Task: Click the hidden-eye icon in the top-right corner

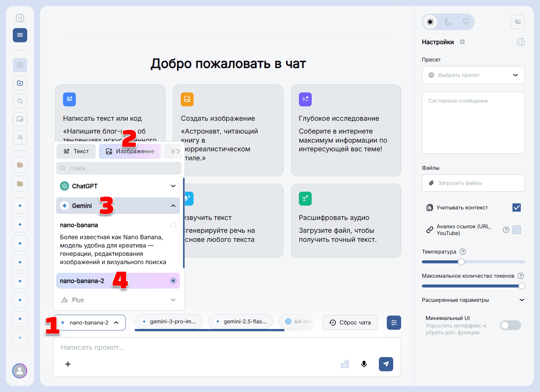Action: coord(517,22)
